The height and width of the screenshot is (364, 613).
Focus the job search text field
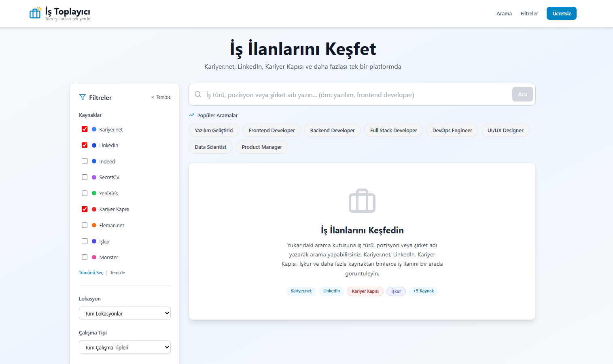pos(356,95)
